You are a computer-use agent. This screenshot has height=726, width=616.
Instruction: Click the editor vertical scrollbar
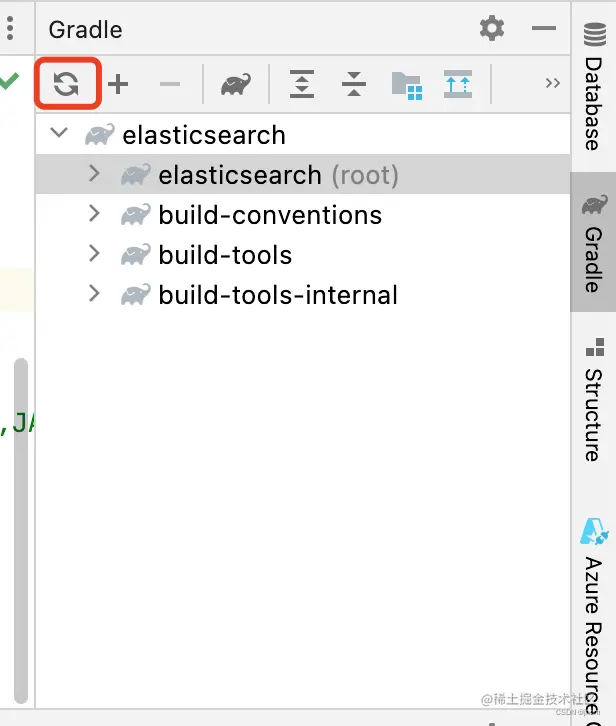coord(21,531)
